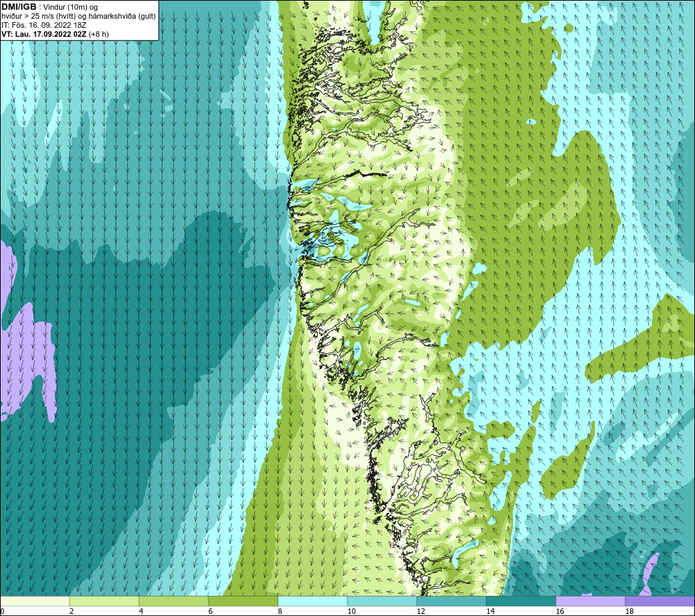Click the light teal 10–12 m/s legend swatch
The height and width of the screenshot is (616, 695).
point(382,601)
